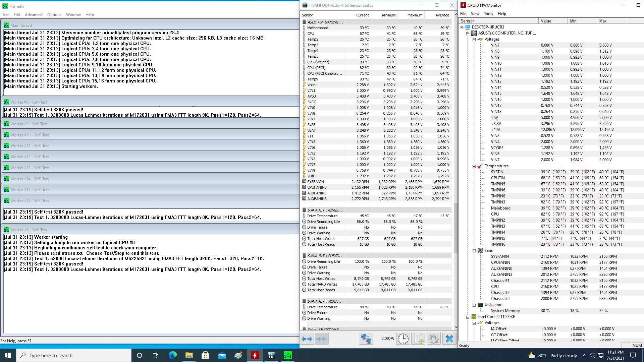Screen dimensions: 644x362
Task: Click the Prime95 taskbar icon
Action: pos(287,355)
